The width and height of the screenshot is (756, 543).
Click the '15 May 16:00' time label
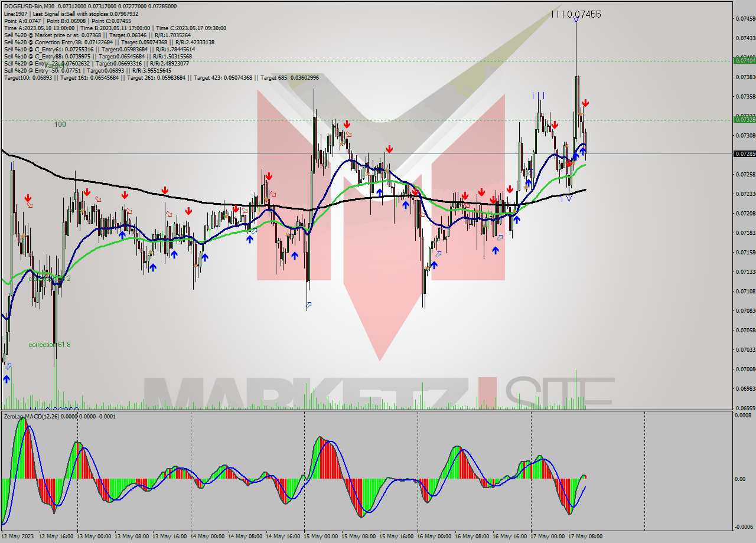(396, 537)
